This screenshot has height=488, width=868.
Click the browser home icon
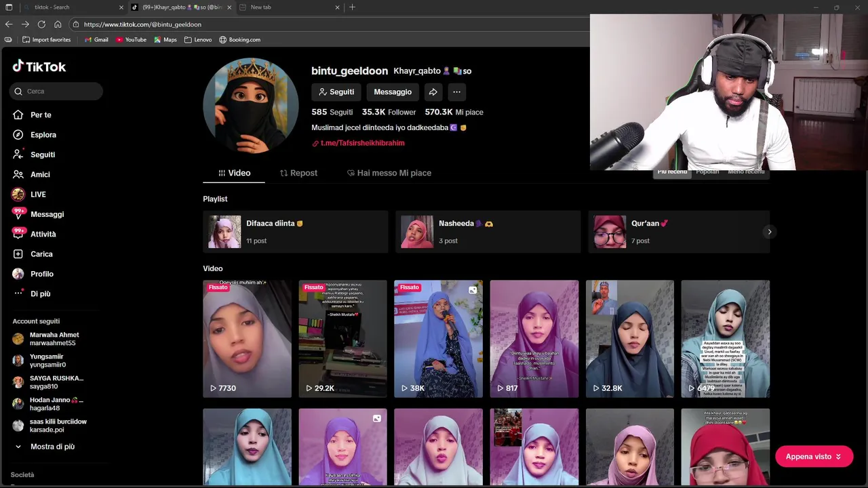tap(58, 24)
